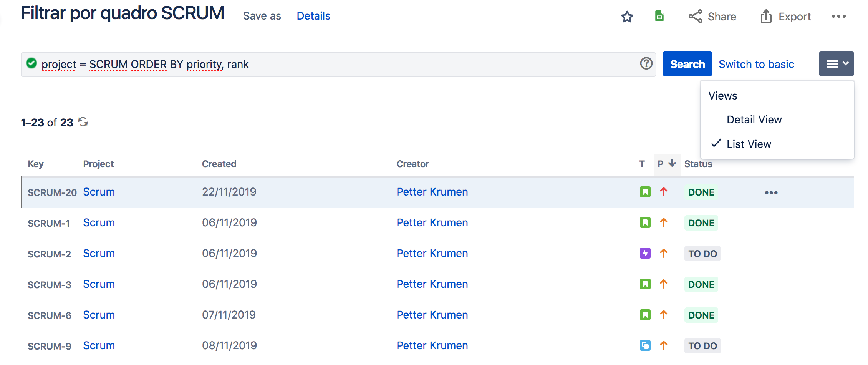Image resolution: width=868 pixels, height=365 pixels.
Task: Click the Filtrar por quadro SCRUM title
Action: pyautogui.click(x=123, y=13)
